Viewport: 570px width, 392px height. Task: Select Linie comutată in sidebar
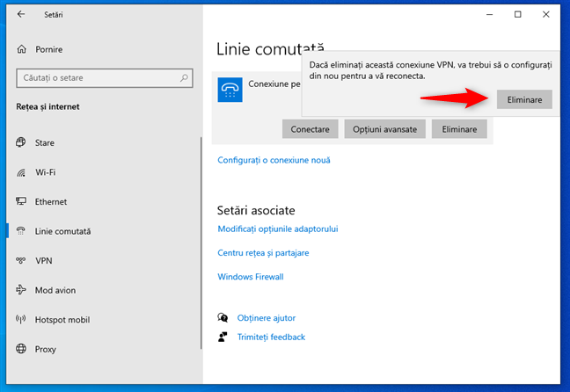pyautogui.click(x=62, y=231)
